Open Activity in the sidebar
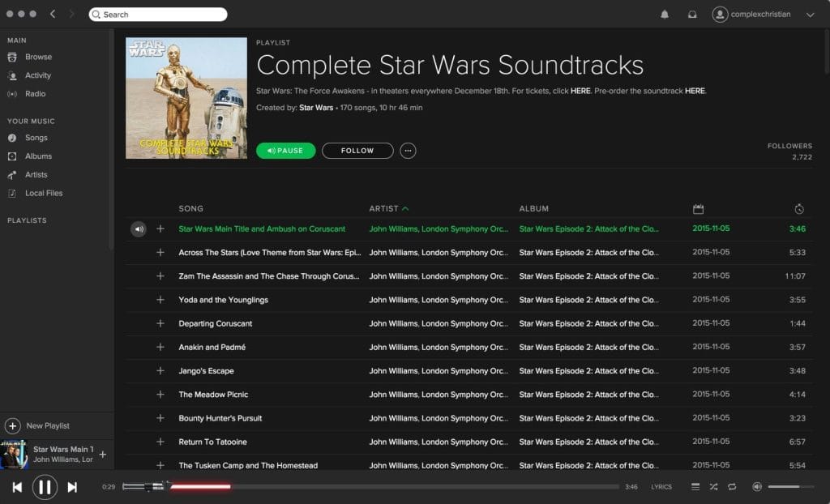Image resolution: width=830 pixels, height=504 pixels. click(38, 75)
